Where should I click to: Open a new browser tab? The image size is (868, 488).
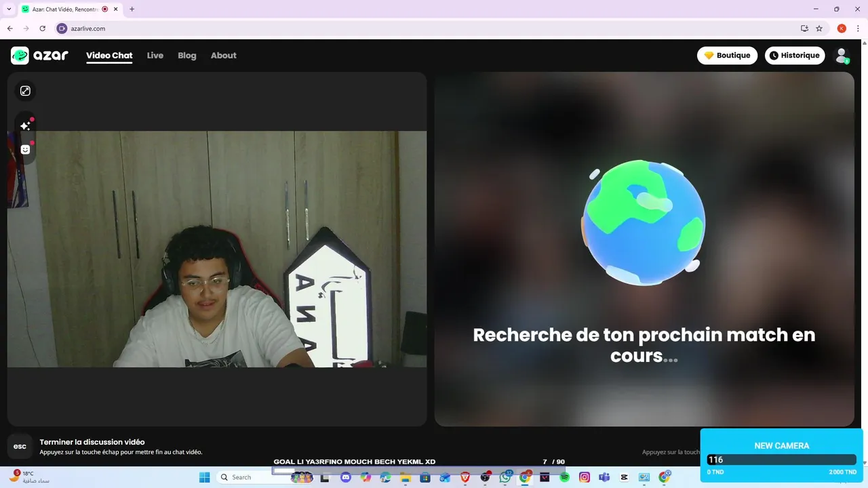[x=132, y=9]
